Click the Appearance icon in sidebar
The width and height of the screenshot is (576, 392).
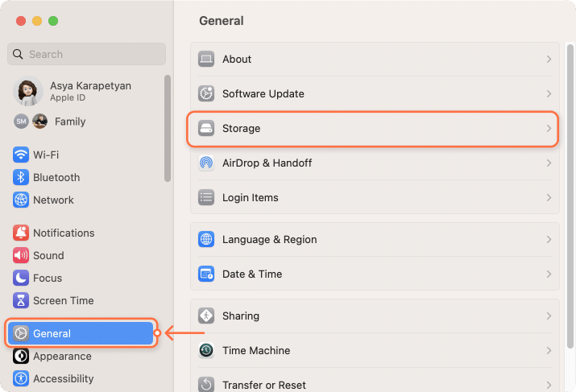(x=21, y=356)
